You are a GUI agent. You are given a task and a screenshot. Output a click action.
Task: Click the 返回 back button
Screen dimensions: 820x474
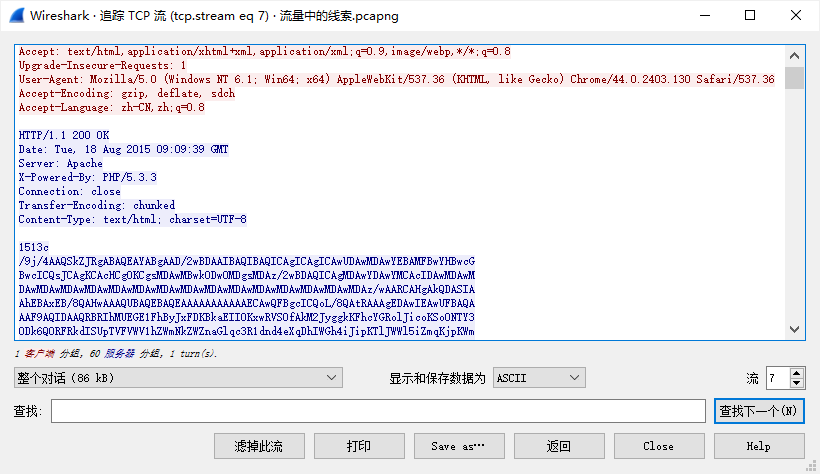click(x=559, y=446)
